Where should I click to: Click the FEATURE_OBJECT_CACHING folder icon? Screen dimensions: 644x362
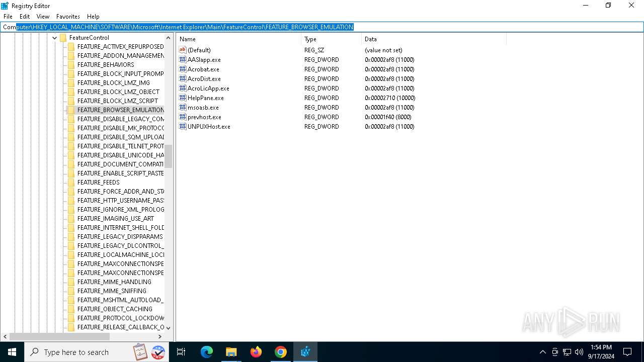tap(71, 309)
